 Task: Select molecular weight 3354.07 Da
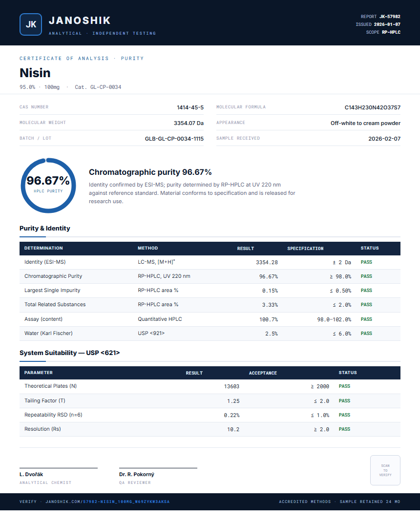click(189, 123)
